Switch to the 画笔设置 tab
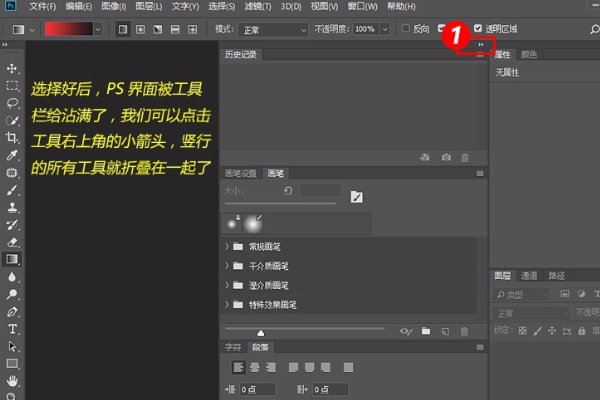Viewport: 600px width, 400px height. (x=241, y=174)
